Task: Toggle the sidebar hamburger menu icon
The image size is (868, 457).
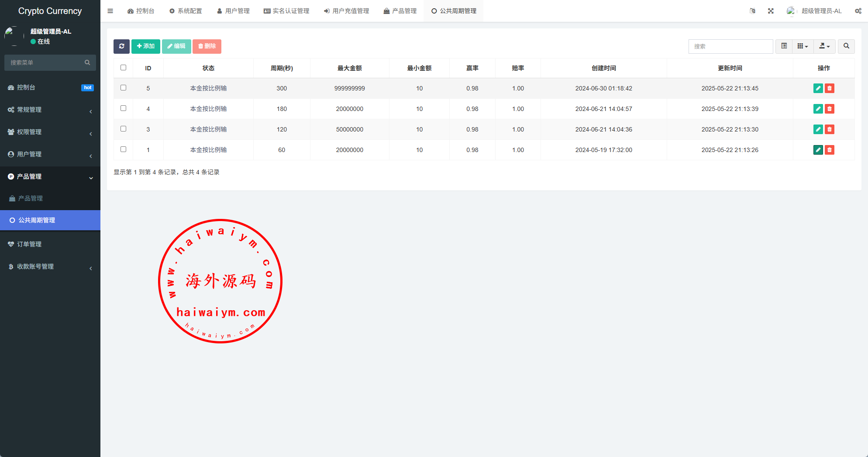Action: click(110, 11)
